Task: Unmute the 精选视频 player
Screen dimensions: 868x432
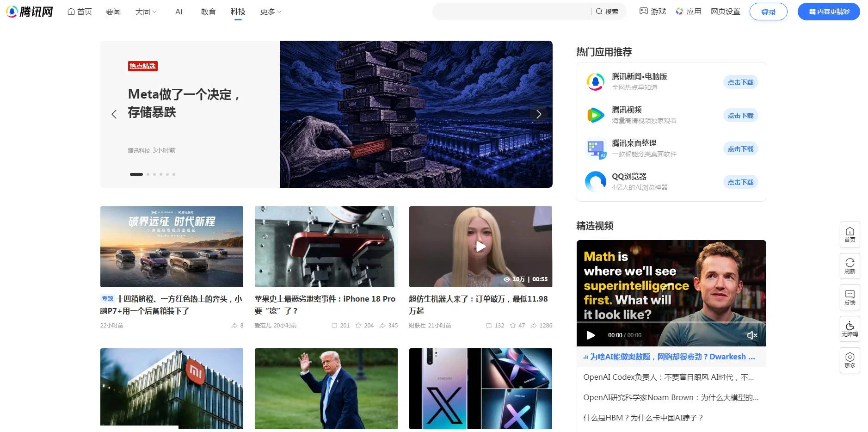Action: tap(752, 335)
